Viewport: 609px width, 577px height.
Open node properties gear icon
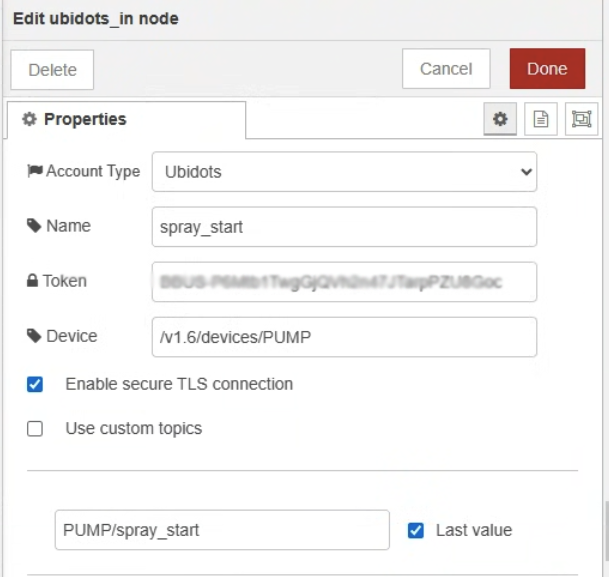click(x=500, y=120)
